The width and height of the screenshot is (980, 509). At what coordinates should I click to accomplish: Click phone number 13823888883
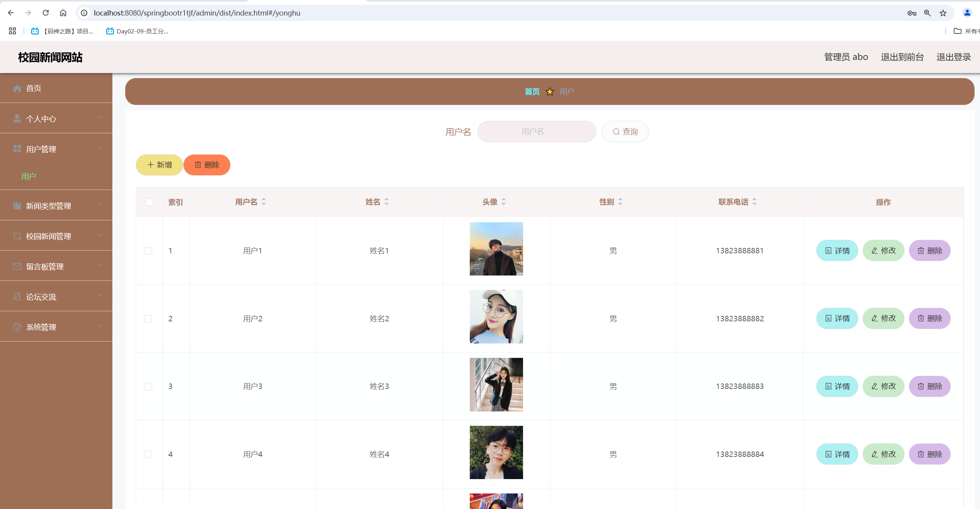(x=740, y=386)
